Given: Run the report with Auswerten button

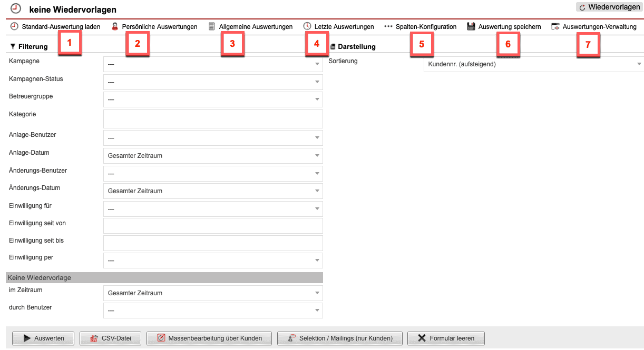Looking at the screenshot, I should [x=43, y=338].
